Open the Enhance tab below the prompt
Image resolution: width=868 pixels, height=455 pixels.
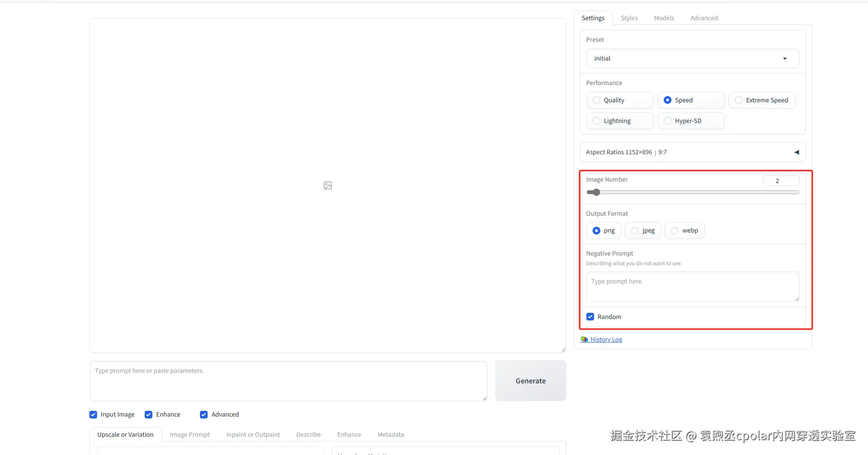[349, 435]
